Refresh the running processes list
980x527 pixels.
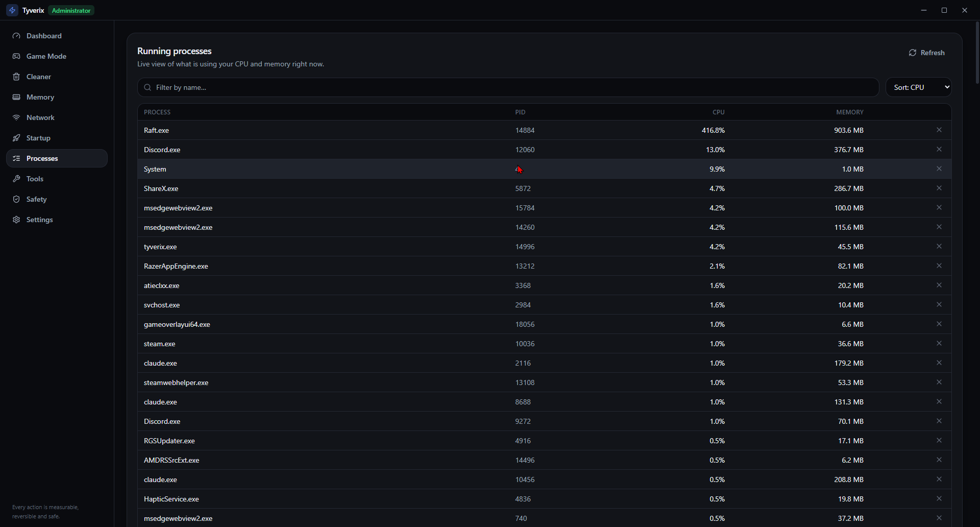pyautogui.click(x=926, y=53)
